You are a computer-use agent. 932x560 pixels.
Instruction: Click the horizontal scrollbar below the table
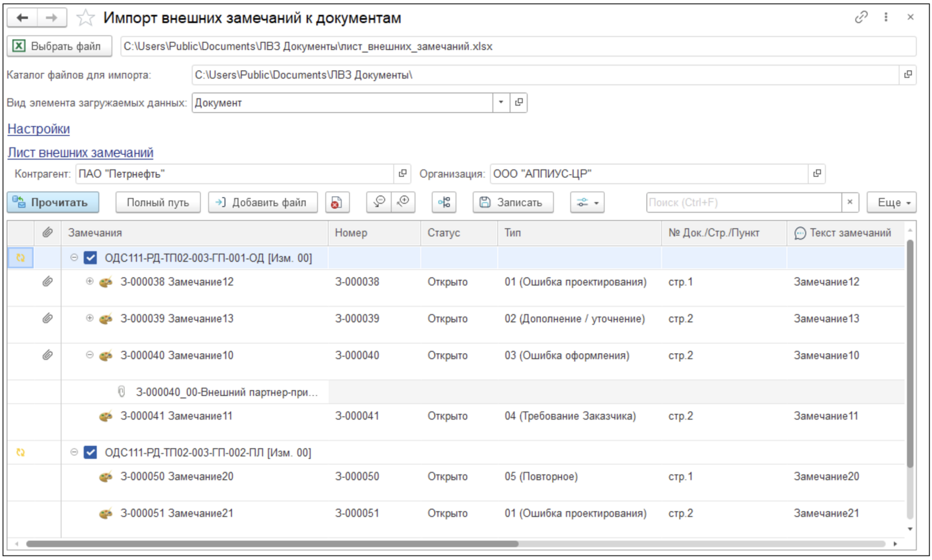[272, 544]
